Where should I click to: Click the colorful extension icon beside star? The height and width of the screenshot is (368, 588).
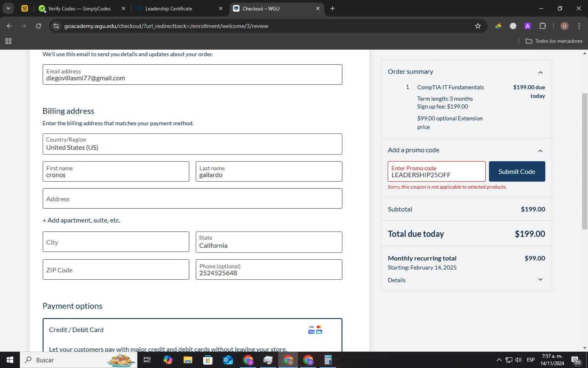[498, 26]
